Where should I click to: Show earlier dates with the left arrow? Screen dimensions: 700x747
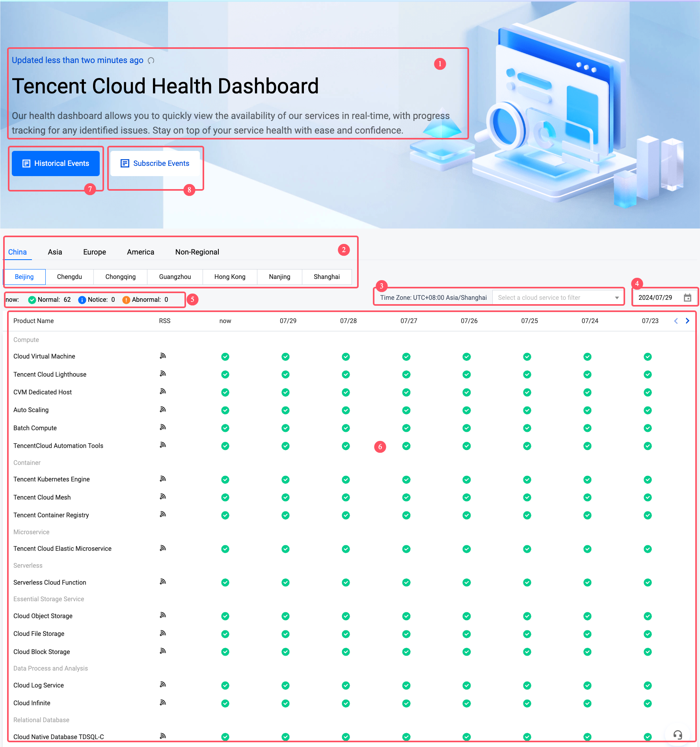click(676, 321)
